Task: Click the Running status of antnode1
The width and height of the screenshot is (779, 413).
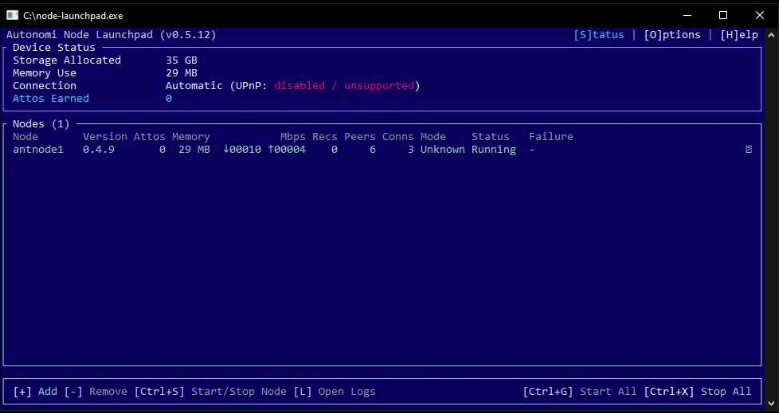Action: (x=493, y=150)
